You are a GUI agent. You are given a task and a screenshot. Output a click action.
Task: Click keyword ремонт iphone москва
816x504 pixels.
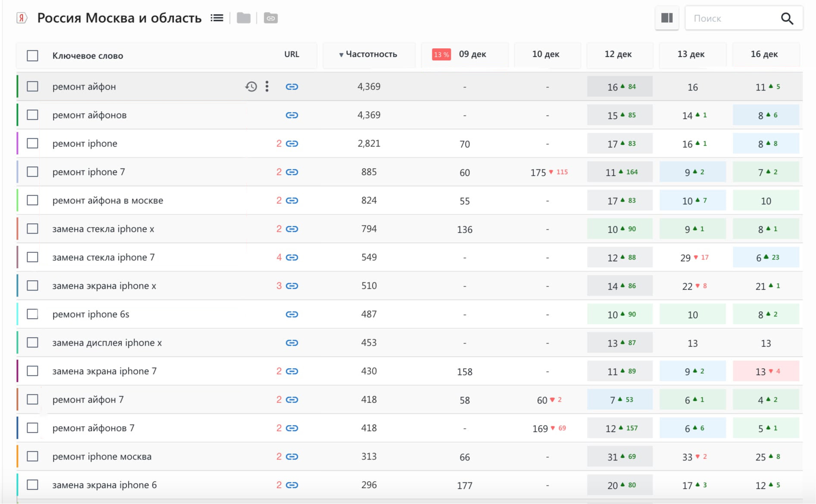(102, 457)
